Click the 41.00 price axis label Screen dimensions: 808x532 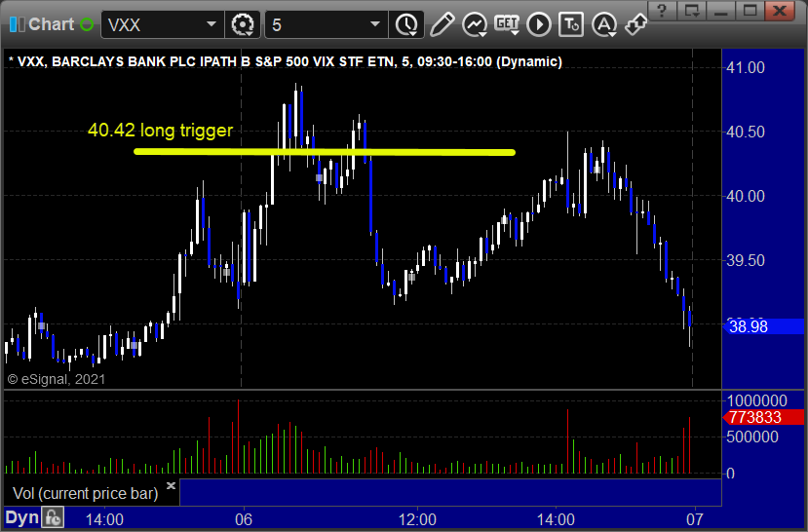pyautogui.click(x=745, y=67)
